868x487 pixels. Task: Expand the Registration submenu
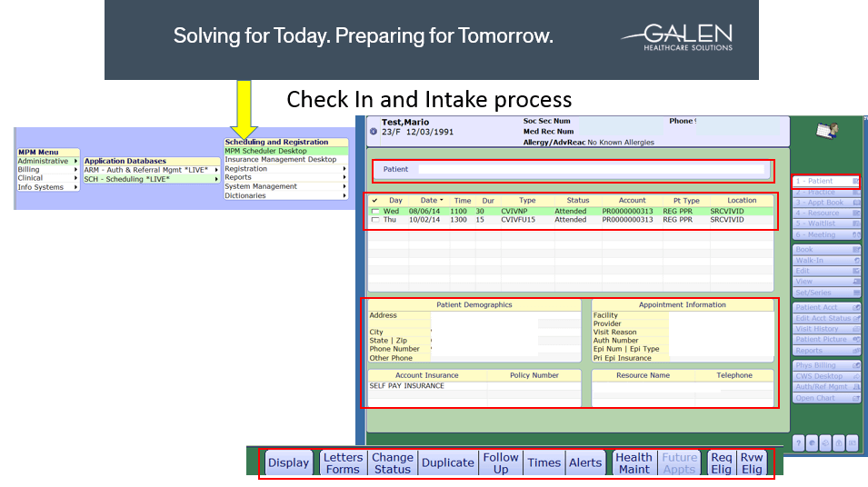pos(344,169)
